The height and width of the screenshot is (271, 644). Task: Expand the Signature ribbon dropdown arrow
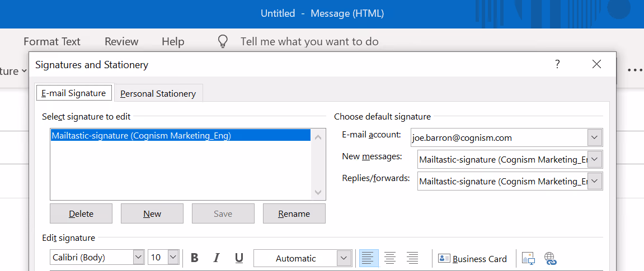pos(24,71)
